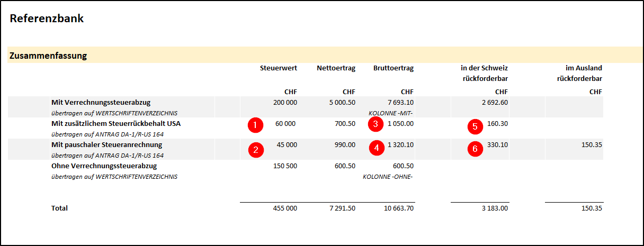Screen dimensions: 644x246
Task: Select the Nettoertrag column header
Action: click(x=336, y=68)
